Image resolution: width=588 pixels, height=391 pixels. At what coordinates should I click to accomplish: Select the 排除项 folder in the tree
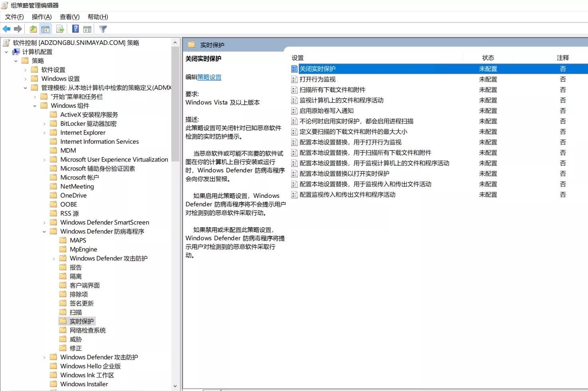tap(79, 294)
